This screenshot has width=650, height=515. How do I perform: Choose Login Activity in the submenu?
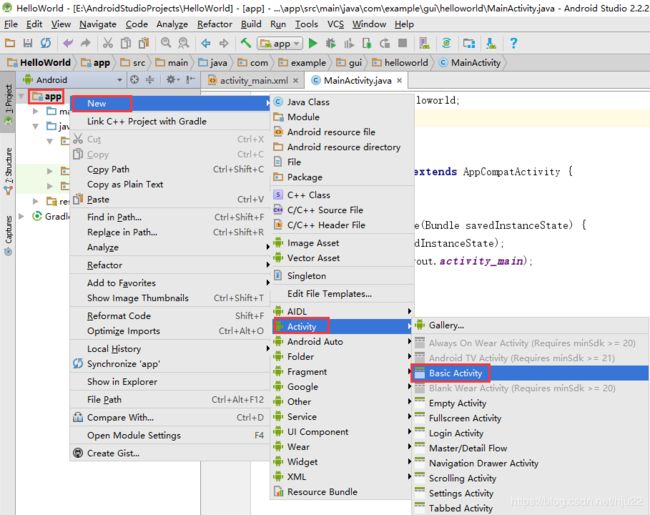pyautogui.click(x=531, y=433)
